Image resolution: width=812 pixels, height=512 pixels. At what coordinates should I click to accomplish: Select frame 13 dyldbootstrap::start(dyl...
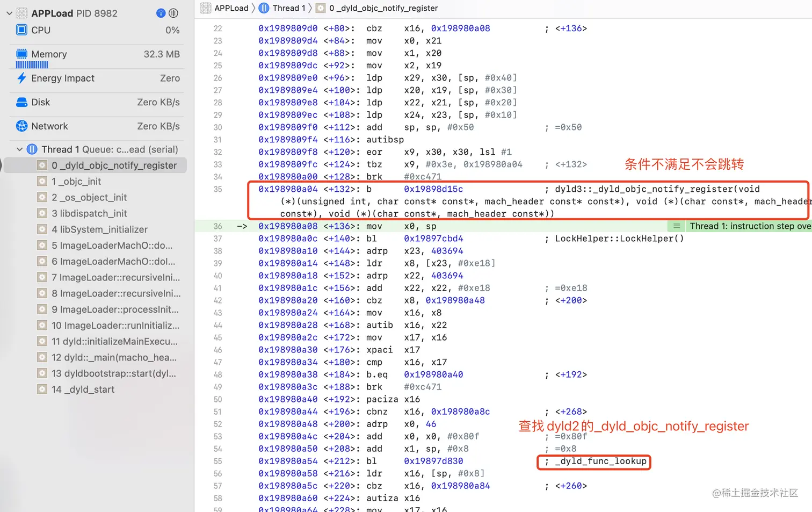click(x=96, y=373)
